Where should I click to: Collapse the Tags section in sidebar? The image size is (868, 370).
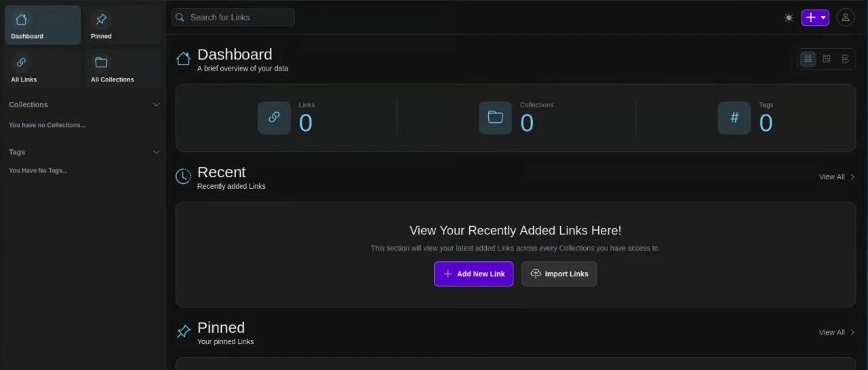pos(156,152)
